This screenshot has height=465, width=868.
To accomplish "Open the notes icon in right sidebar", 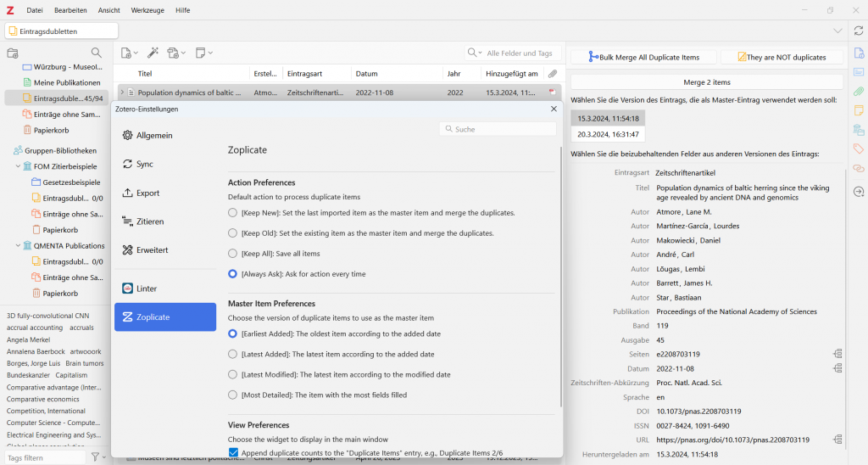I will point(859,110).
